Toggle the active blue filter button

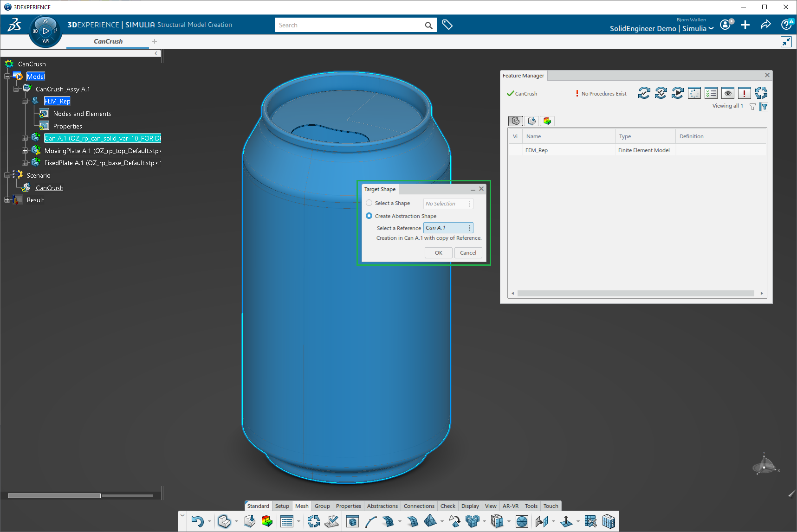click(764, 106)
